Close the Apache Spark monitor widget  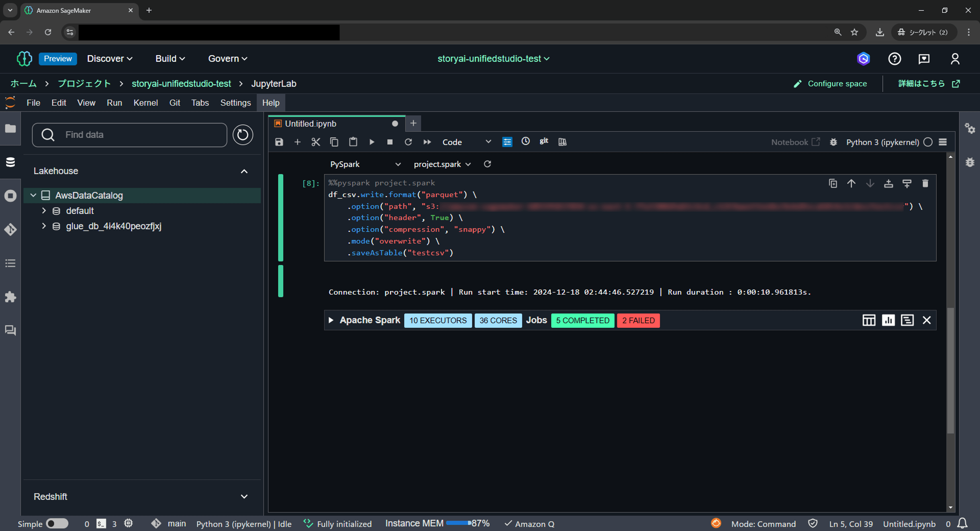click(x=927, y=320)
